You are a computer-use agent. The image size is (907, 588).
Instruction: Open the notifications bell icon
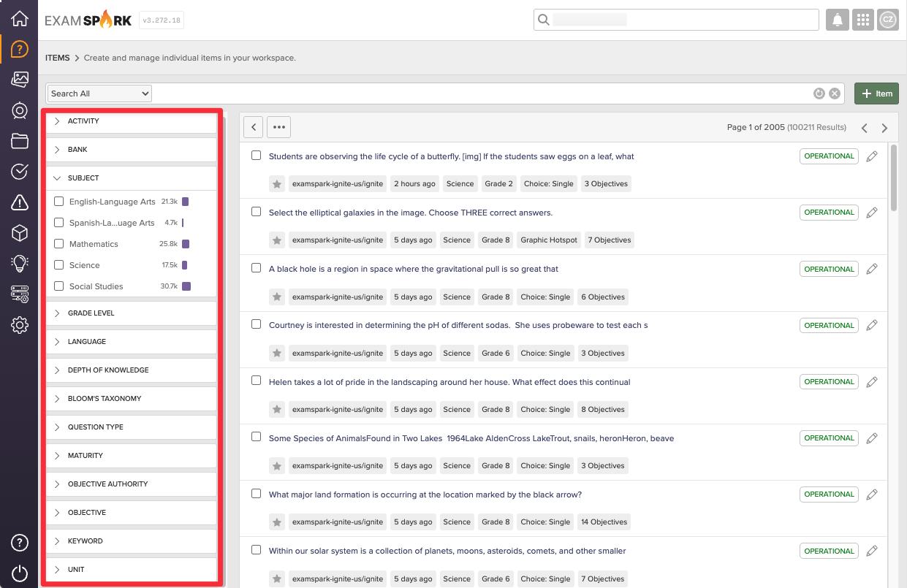click(838, 20)
